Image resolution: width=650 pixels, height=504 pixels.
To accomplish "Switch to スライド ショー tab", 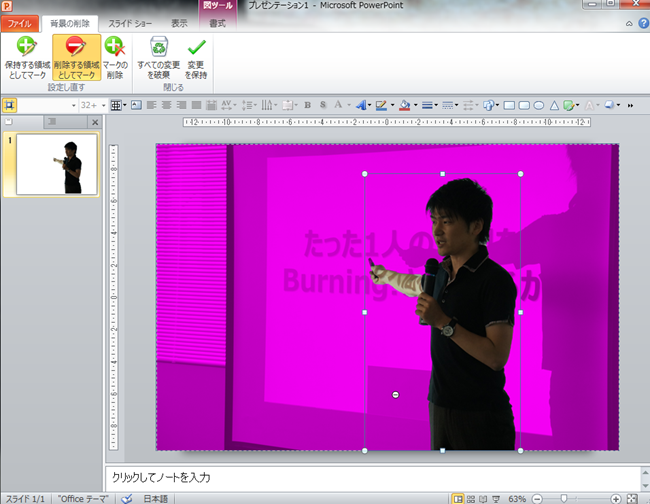I will [x=133, y=22].
